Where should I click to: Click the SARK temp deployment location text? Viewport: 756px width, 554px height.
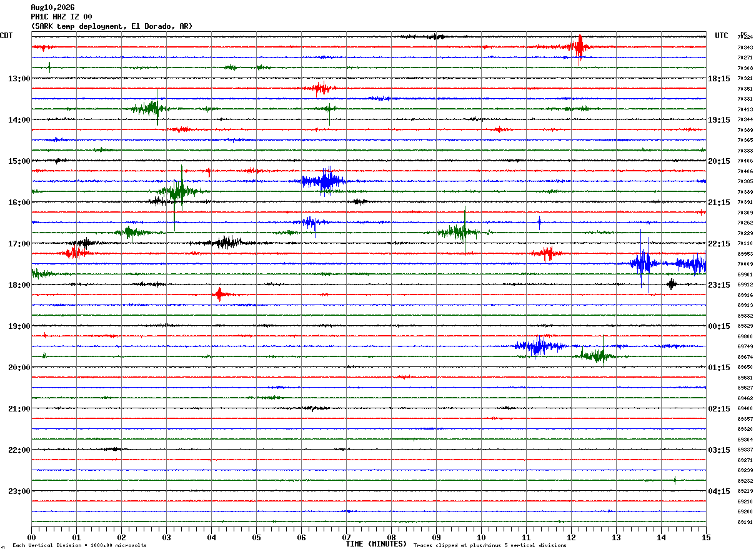pos(112,26)
